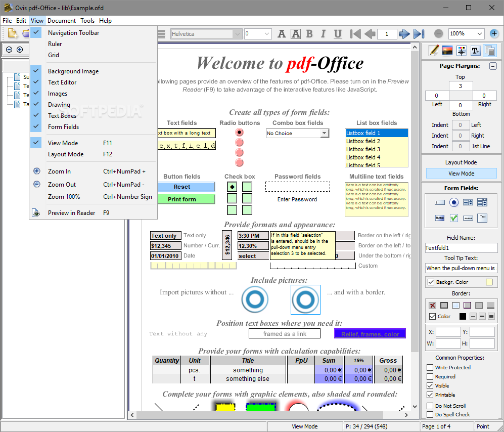Open the sunset image tab icon
This screenshot has height=432, width=504.
click(x=447, y=51)
